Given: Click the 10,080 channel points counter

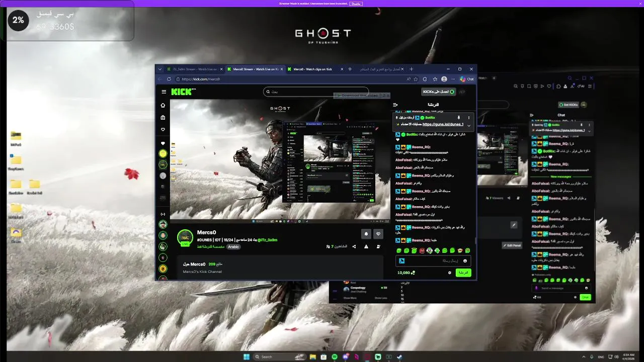Looking at the screenshot, I should click(406, 273).
